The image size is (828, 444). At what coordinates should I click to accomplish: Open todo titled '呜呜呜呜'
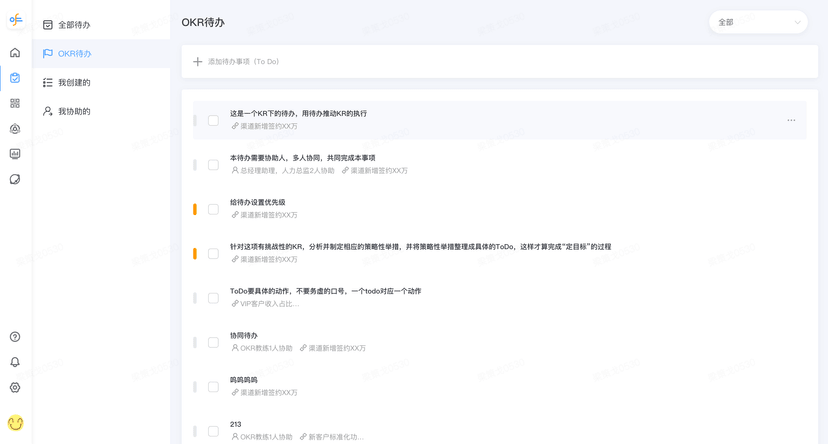point(244,380)
